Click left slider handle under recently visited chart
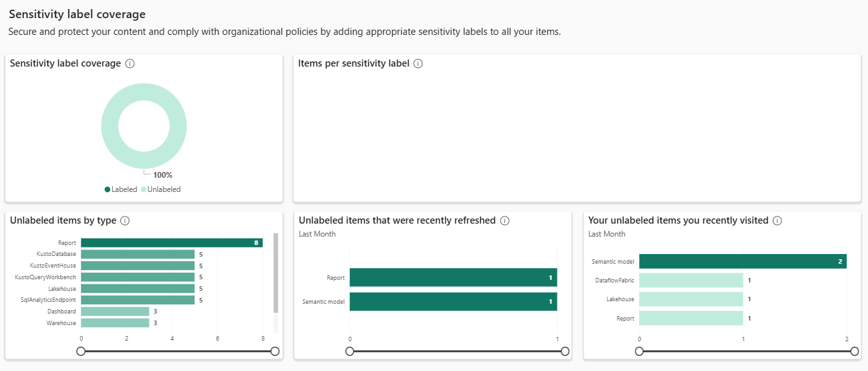Viewport: 868px width, 371px height. click(640, 351)
